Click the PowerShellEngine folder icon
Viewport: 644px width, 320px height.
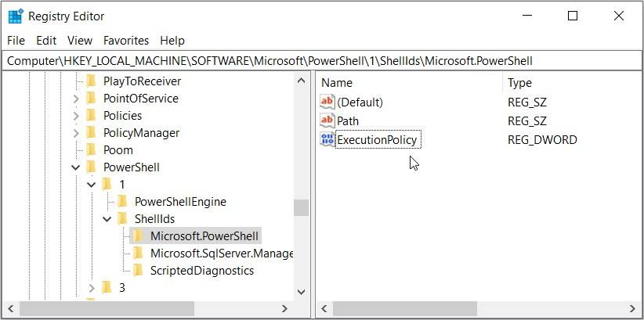coord(121,201)
